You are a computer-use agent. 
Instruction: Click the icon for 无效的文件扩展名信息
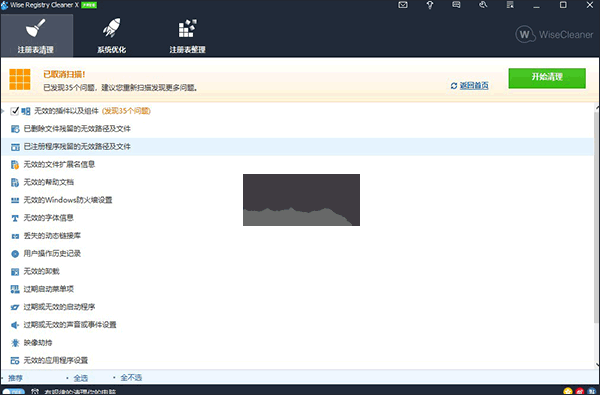click(15, 165)
